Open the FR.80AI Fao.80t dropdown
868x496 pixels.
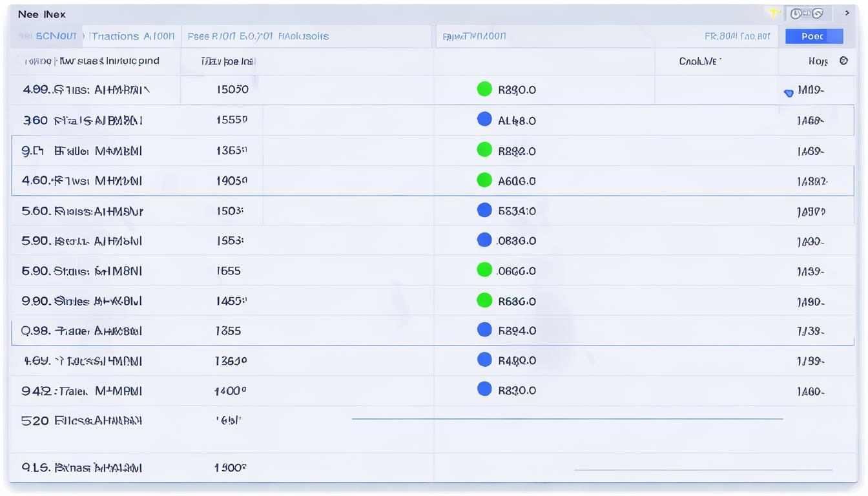click(737, 36)
